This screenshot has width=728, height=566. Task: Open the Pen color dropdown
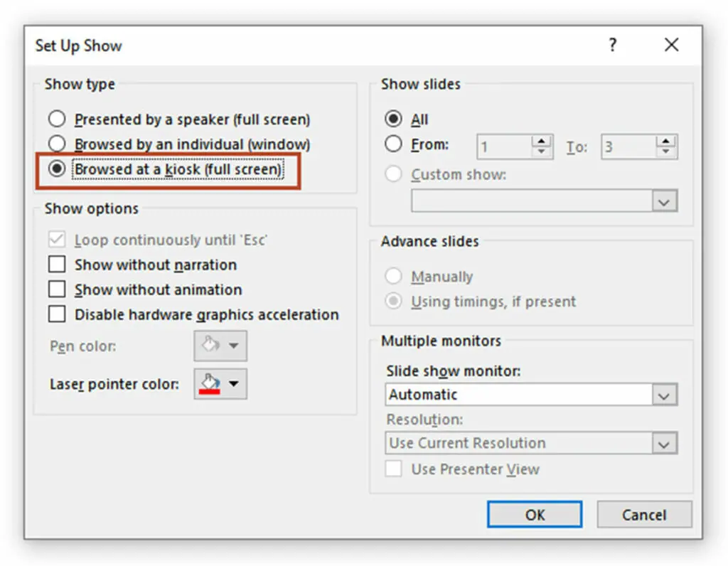[220, 346]
